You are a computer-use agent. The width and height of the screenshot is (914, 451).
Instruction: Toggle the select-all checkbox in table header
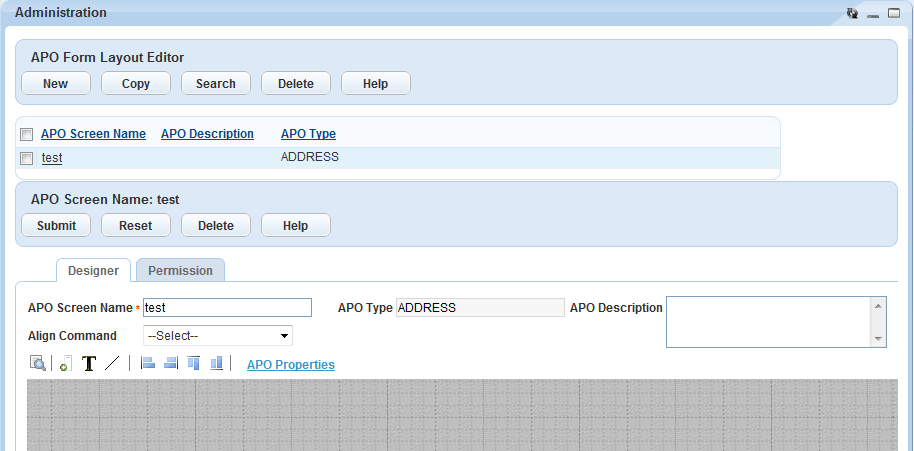[x=27, y=134]
